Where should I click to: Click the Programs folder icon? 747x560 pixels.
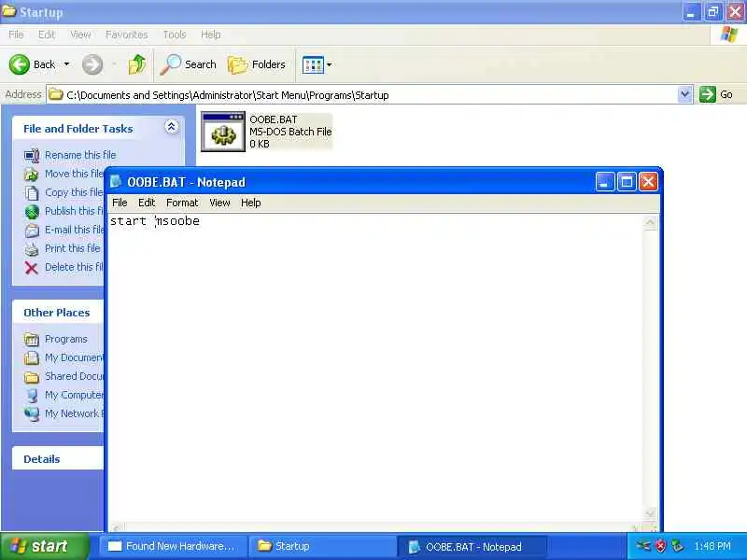(32, 339)
